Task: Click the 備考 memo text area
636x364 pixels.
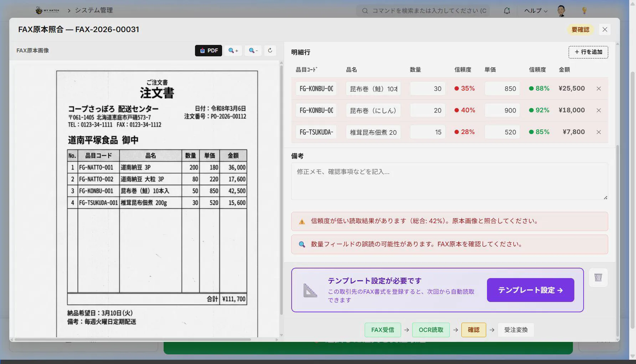Action: point(449,181)
